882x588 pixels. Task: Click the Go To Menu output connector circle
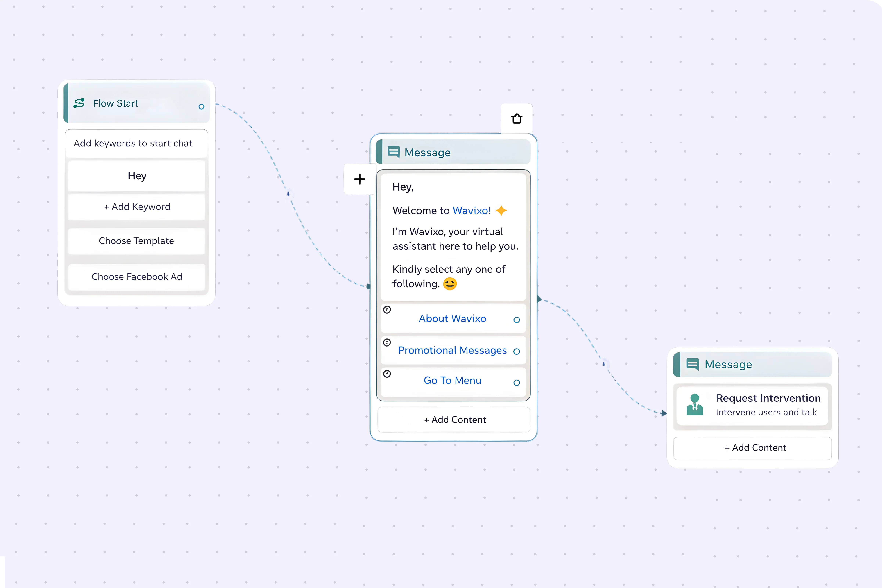(x=516, y=383)
